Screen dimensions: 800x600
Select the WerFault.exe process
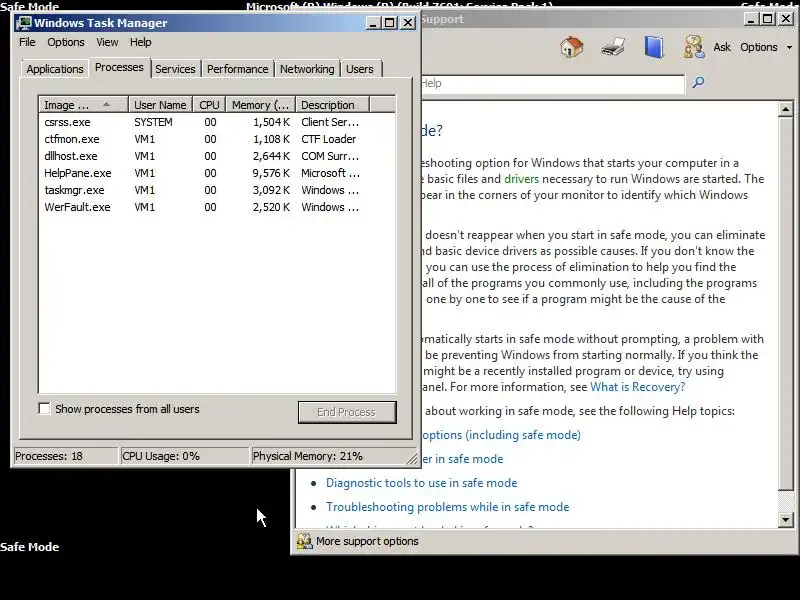click(x=217, y=207)
